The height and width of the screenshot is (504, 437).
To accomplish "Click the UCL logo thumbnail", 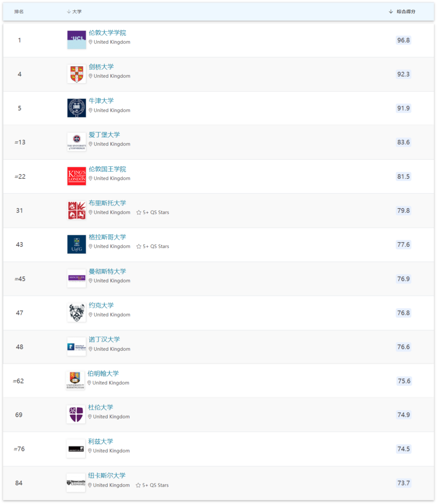I will [76, 40].
